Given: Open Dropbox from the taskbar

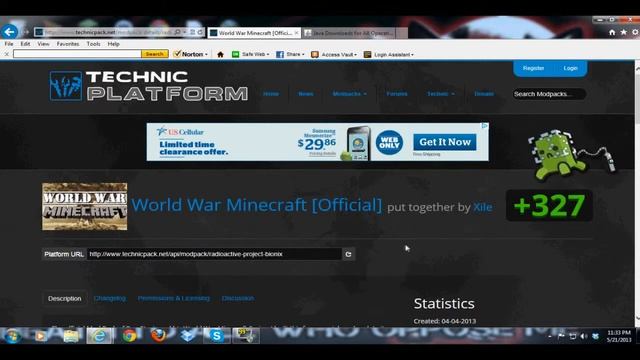Looking at the screenshot, I should point(188,336).
